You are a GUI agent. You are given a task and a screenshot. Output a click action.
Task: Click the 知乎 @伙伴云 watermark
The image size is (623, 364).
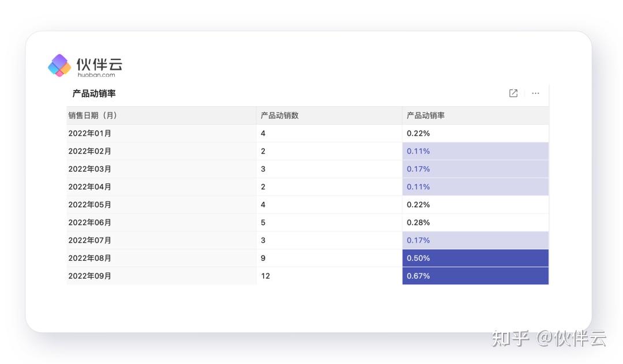click(549, 338)
